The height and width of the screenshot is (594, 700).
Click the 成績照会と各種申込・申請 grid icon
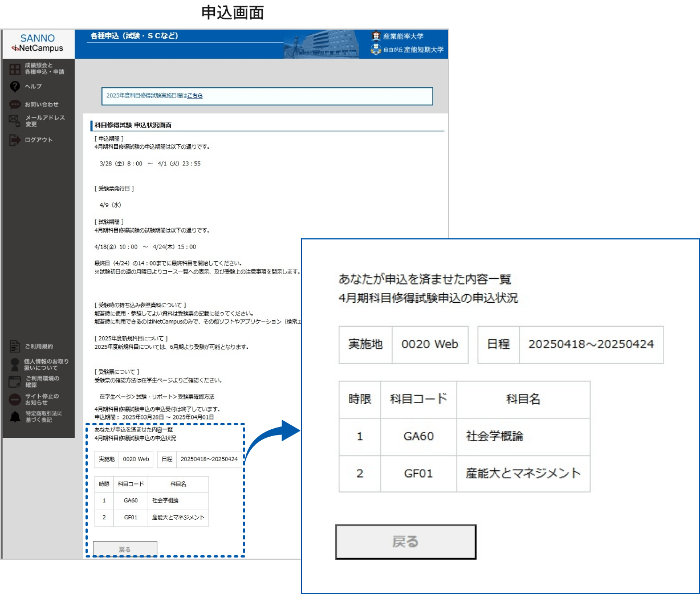[15, 69]
